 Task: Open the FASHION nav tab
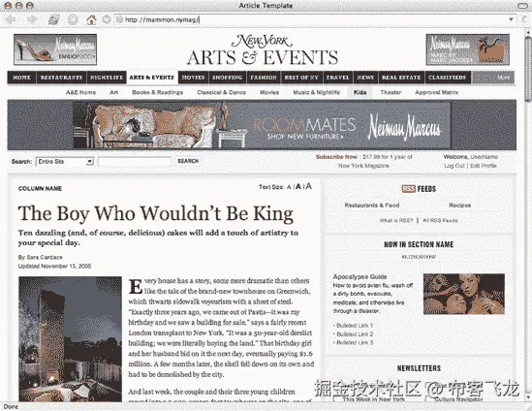tap(264, 78)
